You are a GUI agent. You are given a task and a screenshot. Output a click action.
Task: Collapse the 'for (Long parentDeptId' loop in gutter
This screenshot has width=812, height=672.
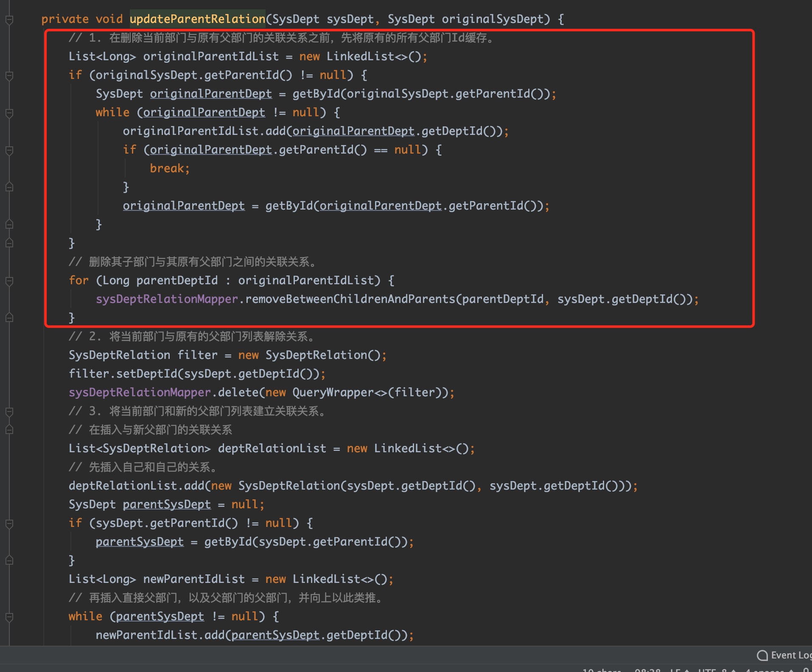pos(9,281)
